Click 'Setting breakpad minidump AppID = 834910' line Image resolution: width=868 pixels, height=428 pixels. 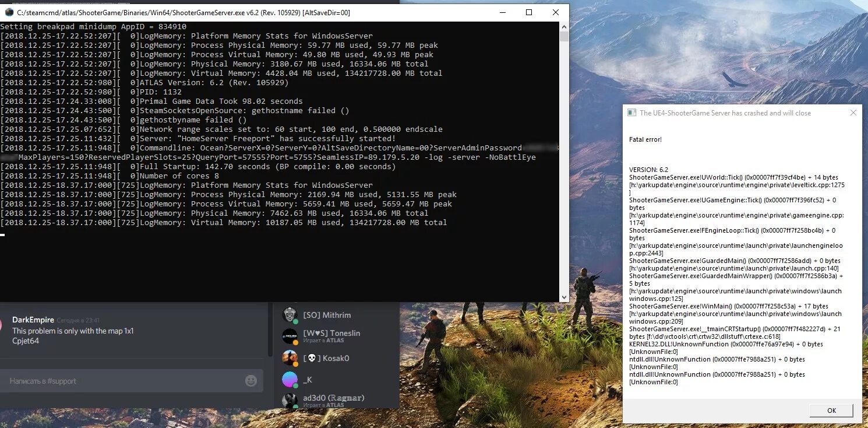tap(93, 27)
